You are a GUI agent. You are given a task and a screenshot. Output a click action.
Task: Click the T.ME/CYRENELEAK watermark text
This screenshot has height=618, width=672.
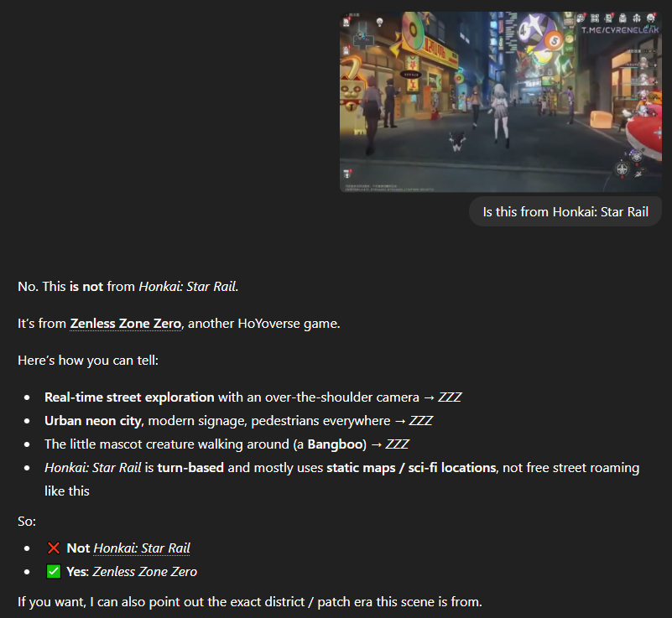click(x=620, y=30)
